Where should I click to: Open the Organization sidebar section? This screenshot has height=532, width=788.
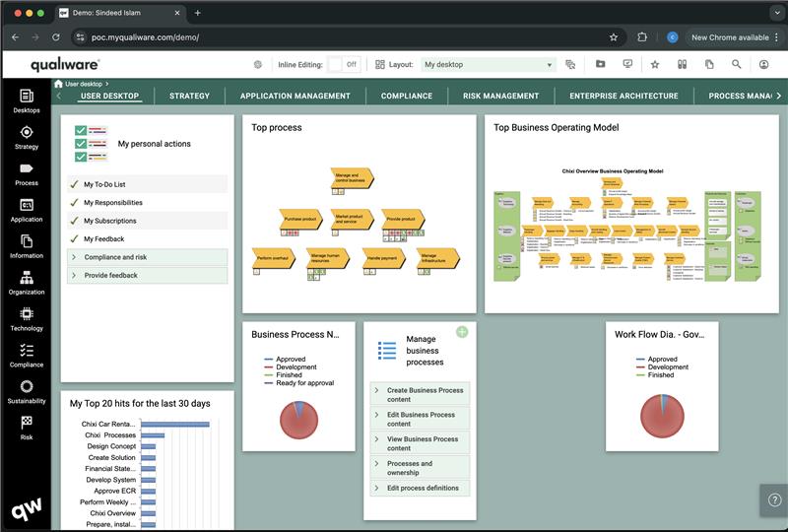coord(27,278)
